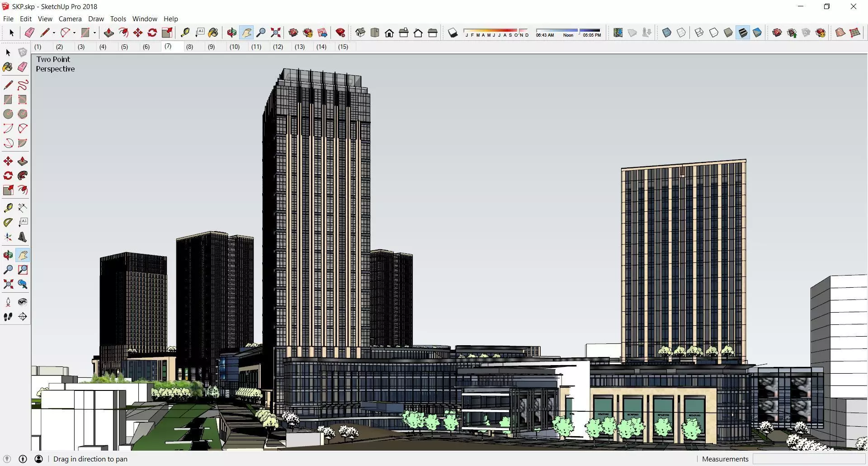Viewport: 868px width, 466px height.
Task: Select the Make Component tool
Action: [22, 52]
